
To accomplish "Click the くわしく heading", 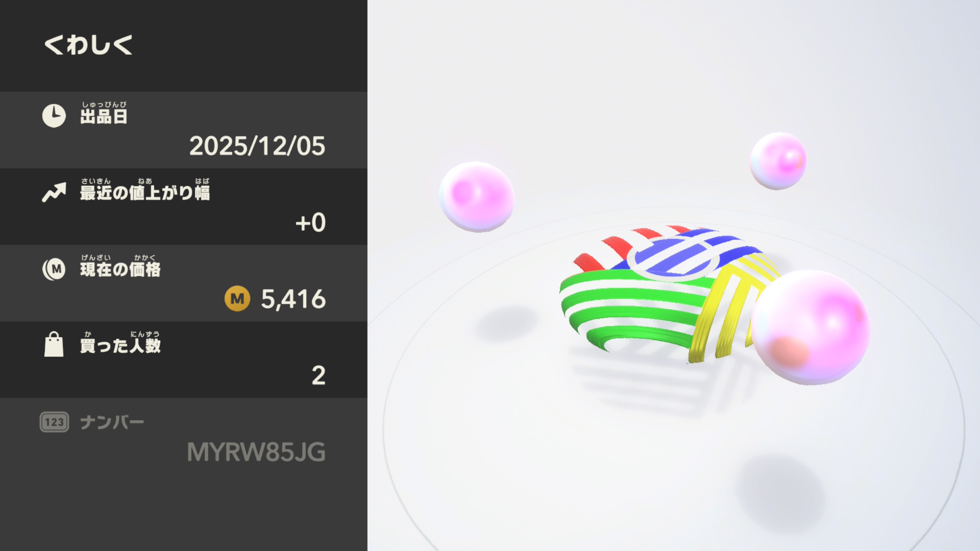I will pyautogui.click(x=89, y=44).
